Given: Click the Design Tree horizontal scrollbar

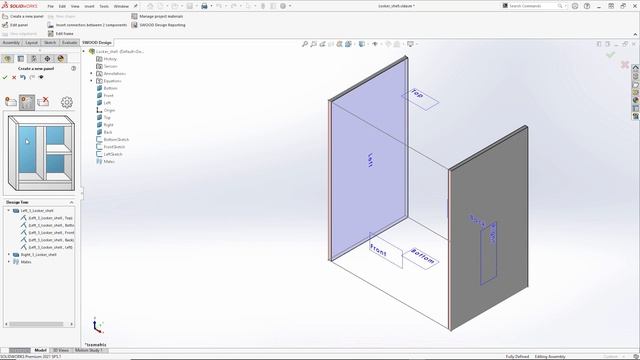Looking at the screenshot, I should click(x=39, y=324).
